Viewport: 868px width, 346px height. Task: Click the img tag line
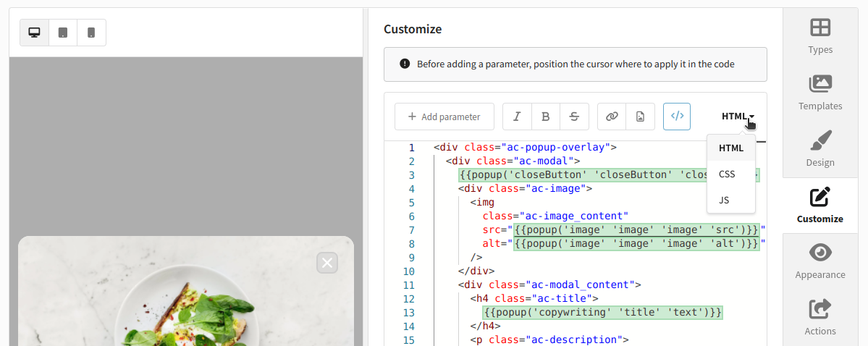pos(482,203)
